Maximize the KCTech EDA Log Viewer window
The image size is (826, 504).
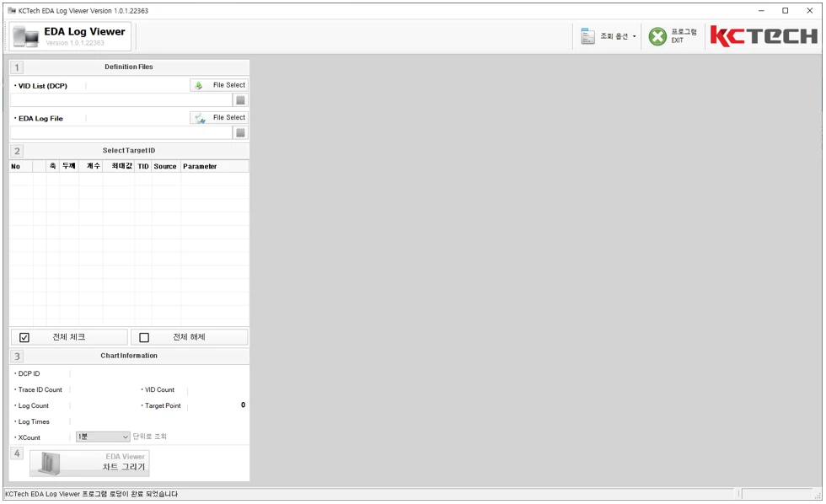tap(786, 10)
